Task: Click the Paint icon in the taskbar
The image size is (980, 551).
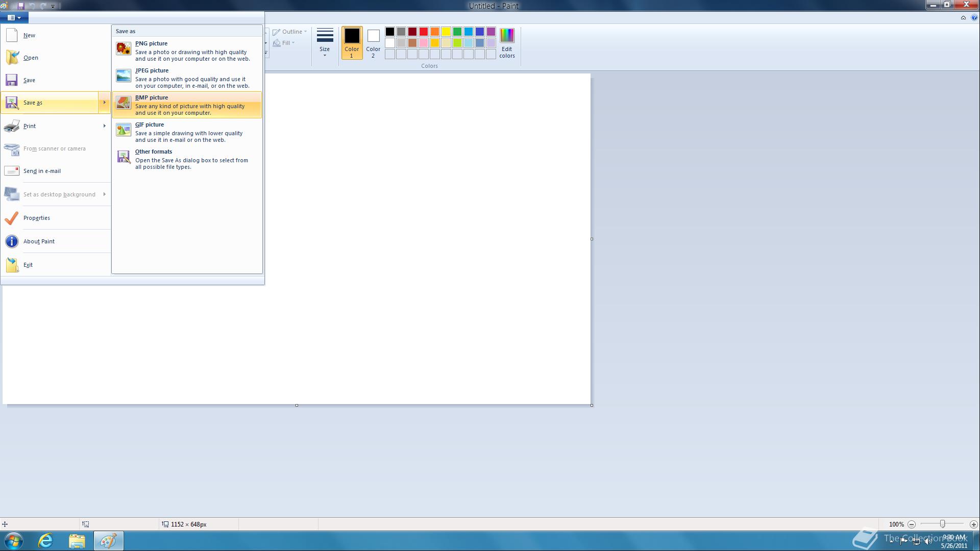Action: (x=108, y=541)
